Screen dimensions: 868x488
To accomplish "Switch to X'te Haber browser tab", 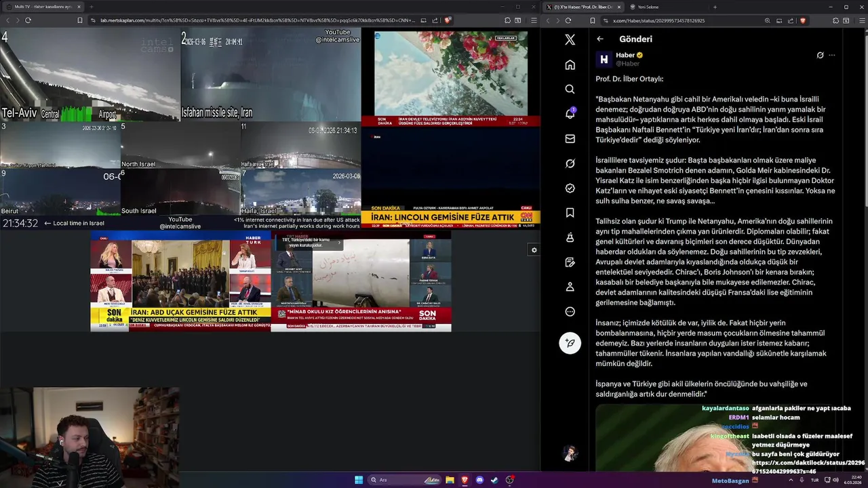I will pos(583,7).
